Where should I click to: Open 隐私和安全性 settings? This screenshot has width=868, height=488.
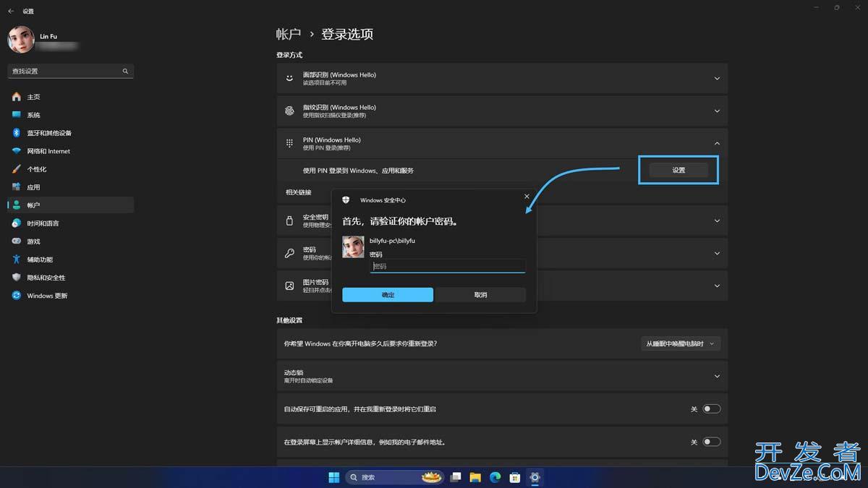pos(70,278)
